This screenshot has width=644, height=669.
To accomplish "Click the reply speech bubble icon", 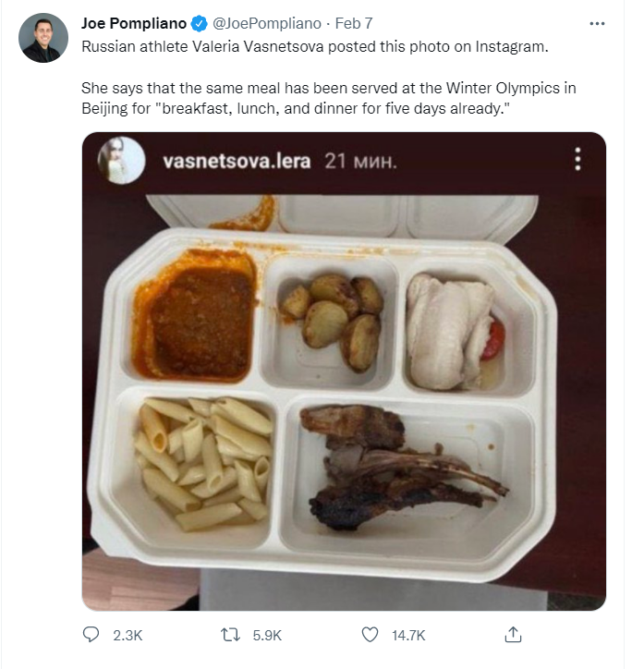I will (x=91, y=634).
